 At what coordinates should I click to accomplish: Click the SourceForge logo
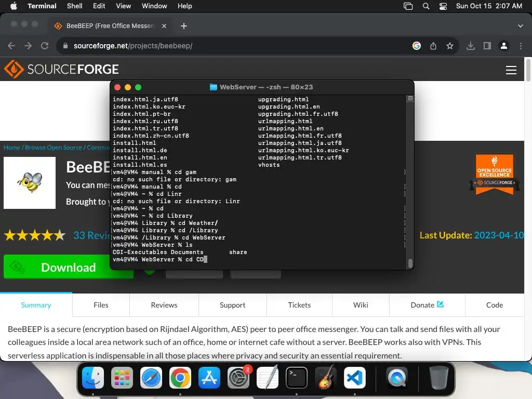(61, 69)
